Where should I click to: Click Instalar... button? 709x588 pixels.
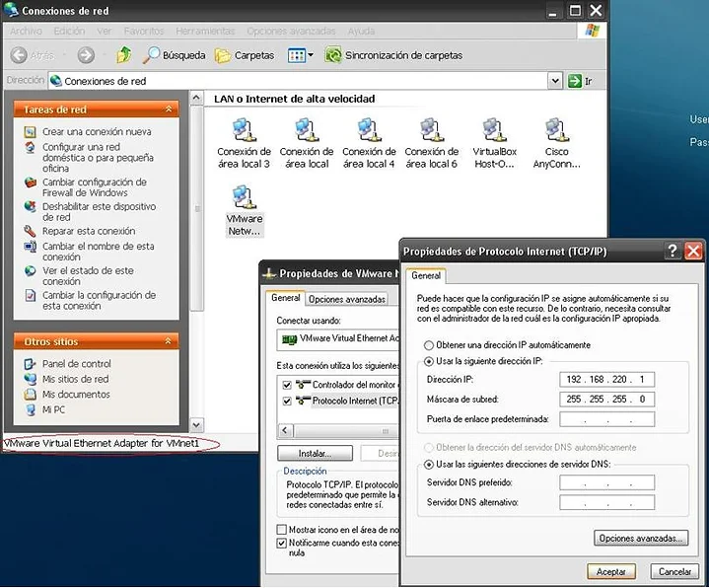click(316, 453)
